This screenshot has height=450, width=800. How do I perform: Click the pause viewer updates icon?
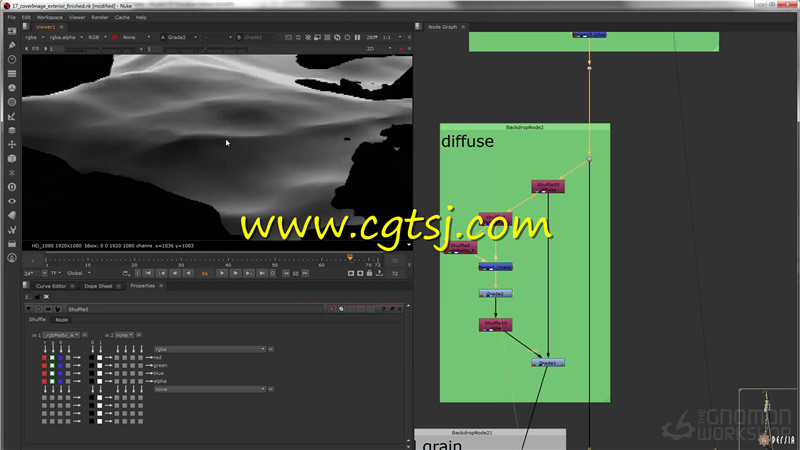(357, 37)
